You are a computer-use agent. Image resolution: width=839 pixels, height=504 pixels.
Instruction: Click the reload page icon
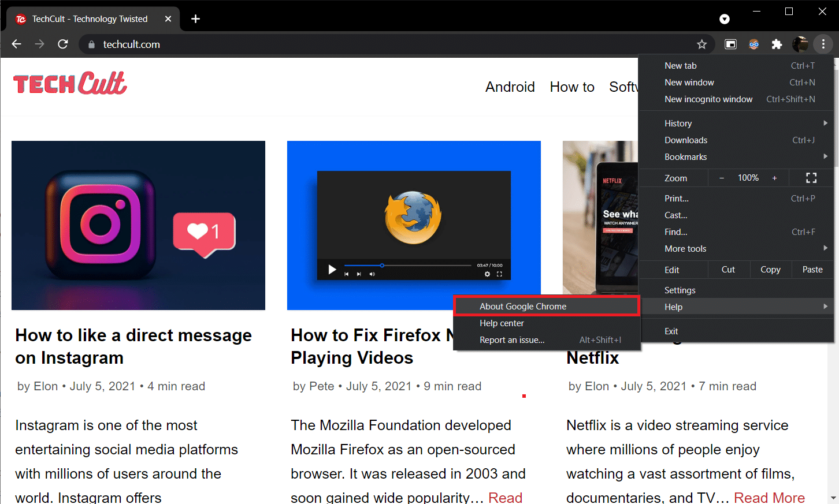click(x=63, y=44)
